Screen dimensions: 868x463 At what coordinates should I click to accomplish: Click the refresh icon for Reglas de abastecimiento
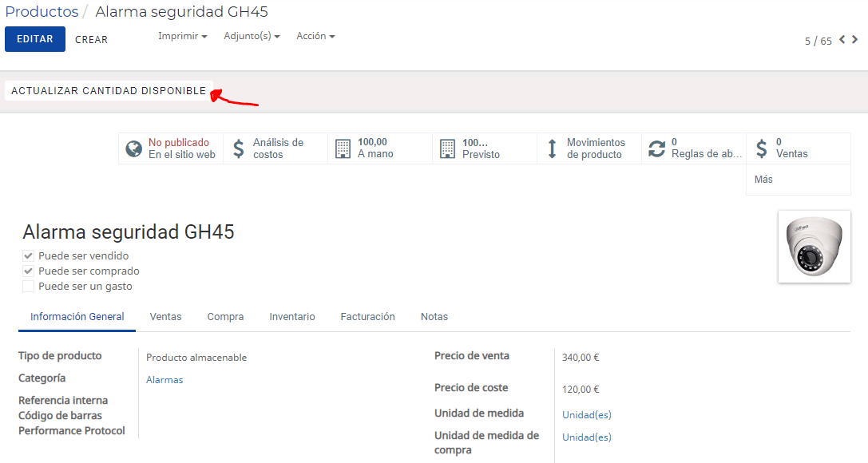pos(656,148)
